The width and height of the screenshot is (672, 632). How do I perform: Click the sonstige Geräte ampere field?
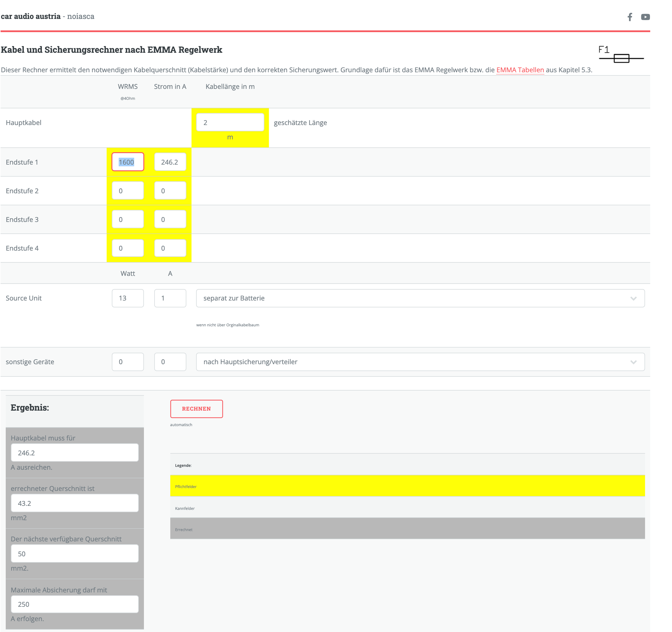pyautogui.click(x=170, y=362)
